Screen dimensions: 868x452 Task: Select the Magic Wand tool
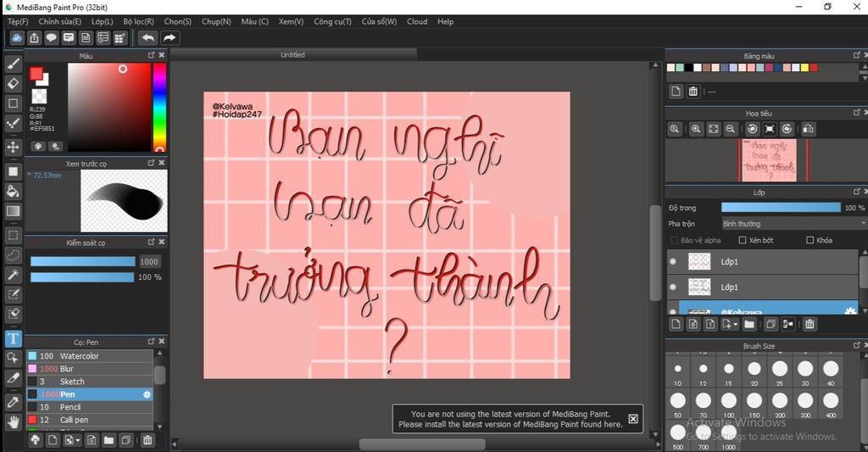14,274
